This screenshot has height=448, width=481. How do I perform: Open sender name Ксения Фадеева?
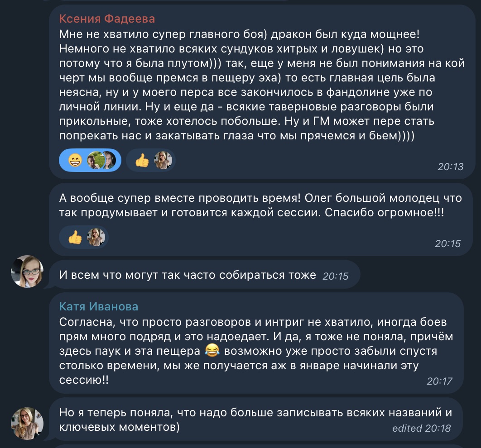(x=107, y=19)
